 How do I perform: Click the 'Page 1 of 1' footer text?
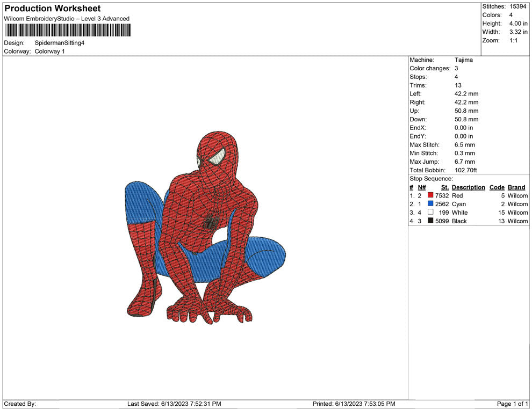point(512,404)
